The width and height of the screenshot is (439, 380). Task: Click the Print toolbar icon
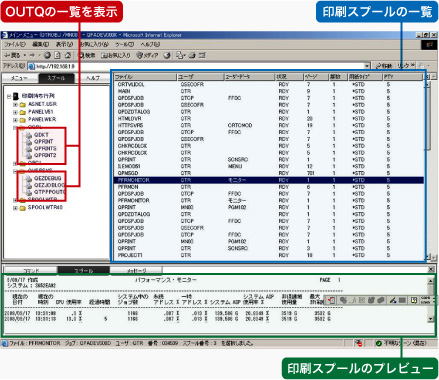(192, 55)
